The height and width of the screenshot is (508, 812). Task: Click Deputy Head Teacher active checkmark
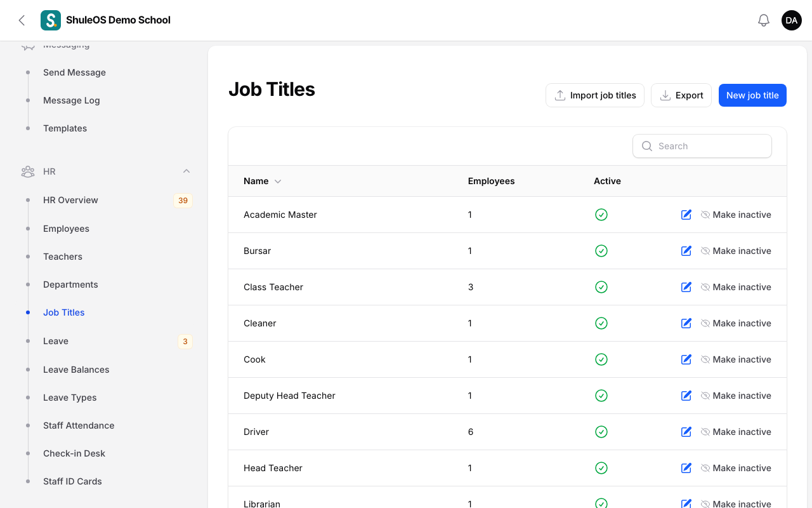pyautogui.click(x=601, y=396)
